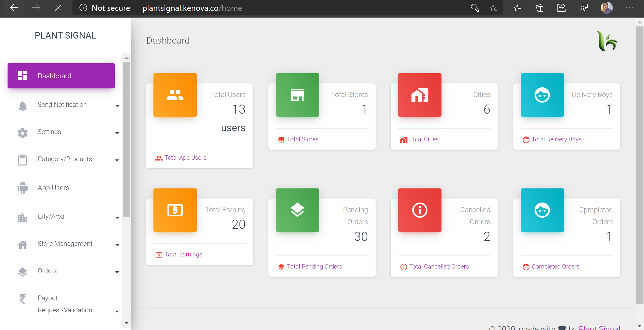644x330 pixels.
Task: Click the green Total Stores shop icon
Action: [297, 95]
